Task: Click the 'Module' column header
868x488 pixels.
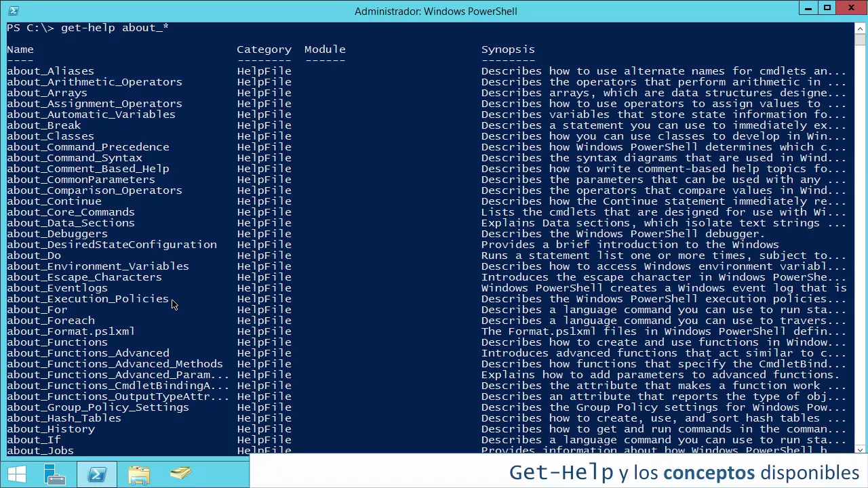Action: tap(325, 49)
